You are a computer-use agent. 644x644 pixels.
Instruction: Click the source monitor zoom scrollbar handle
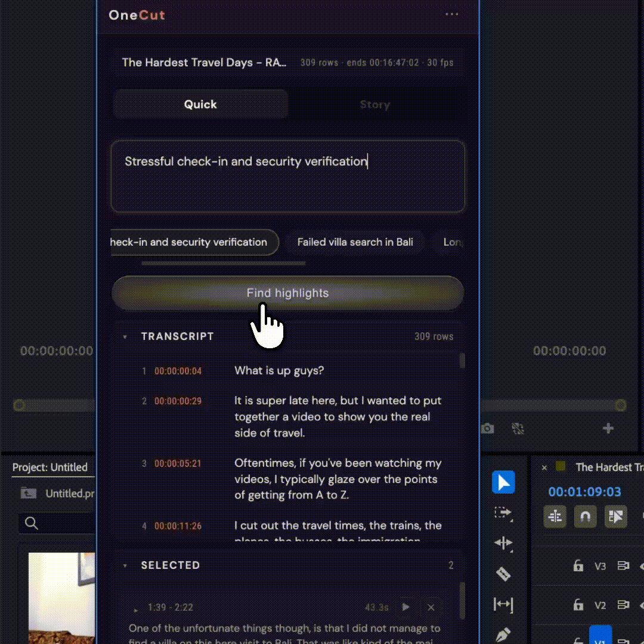pyautogui.click(x=19, y=405)
